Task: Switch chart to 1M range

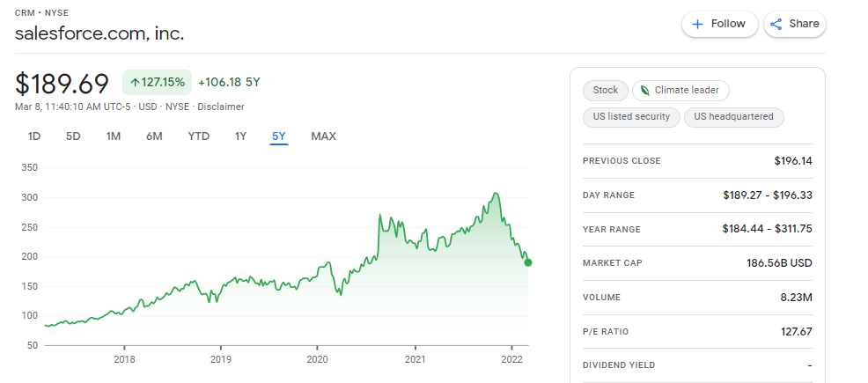Action: pyautogui.click(x=114, y=136)
